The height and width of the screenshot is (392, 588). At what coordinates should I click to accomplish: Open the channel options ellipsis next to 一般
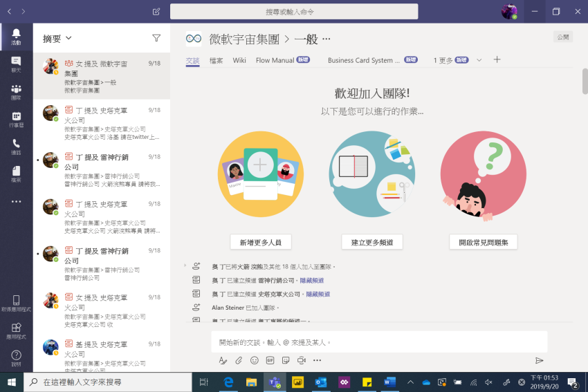click(x=327, y=39)
